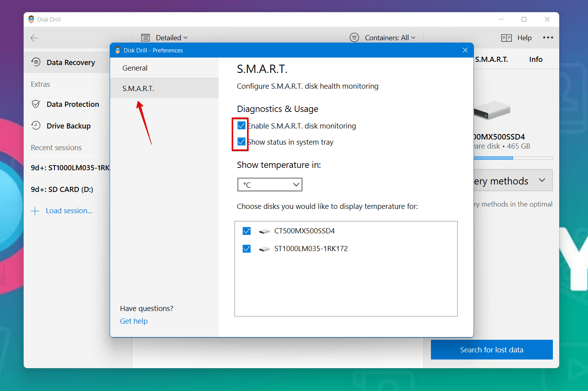Open the temperature unit °C dropdown
This screenshot has width=588, height=391.
270,184
